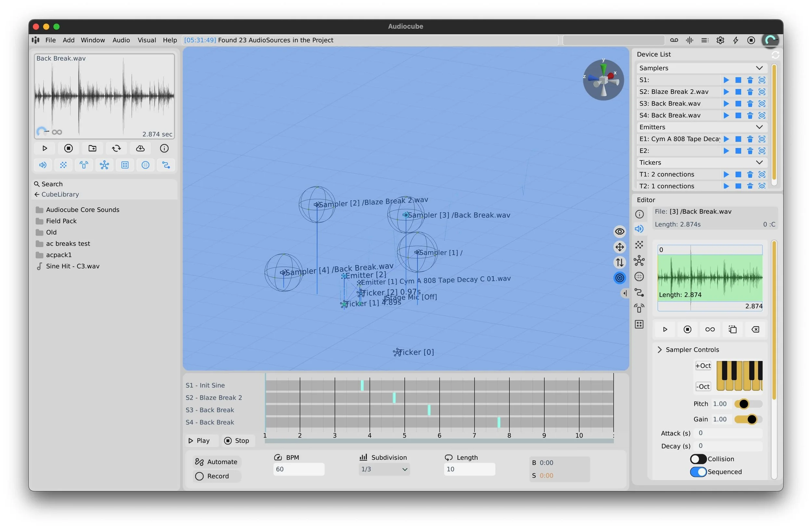Open the settings gear in the top toolbar
Screen dimensions: 812x529
point(720,40)
